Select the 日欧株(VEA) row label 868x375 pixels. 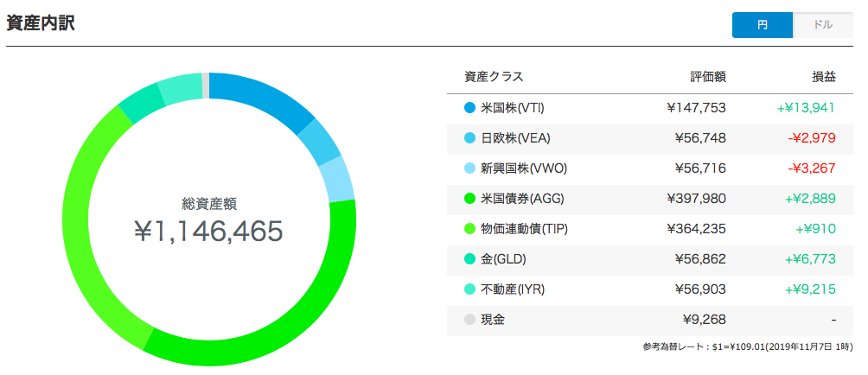(x=515, y=138)
